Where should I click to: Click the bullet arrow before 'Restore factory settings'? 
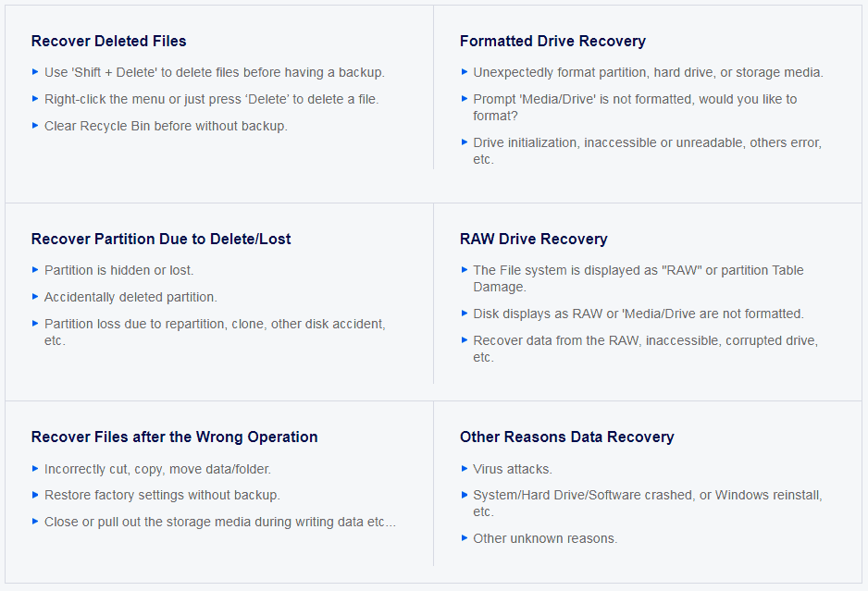pyautogui.click(x=35, y=495)
